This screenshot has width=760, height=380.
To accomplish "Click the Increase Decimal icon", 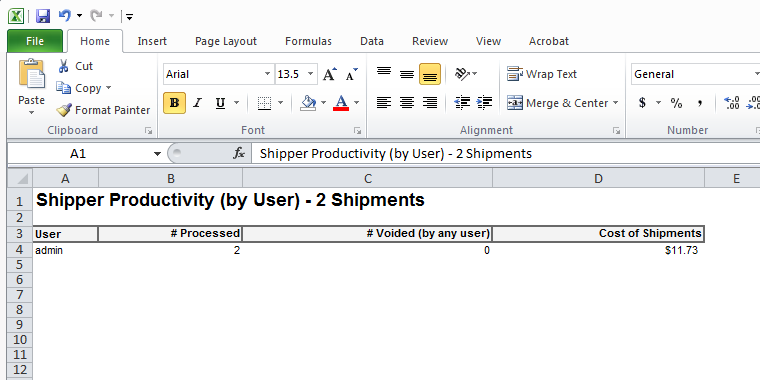I will click(x=731, y=103).
